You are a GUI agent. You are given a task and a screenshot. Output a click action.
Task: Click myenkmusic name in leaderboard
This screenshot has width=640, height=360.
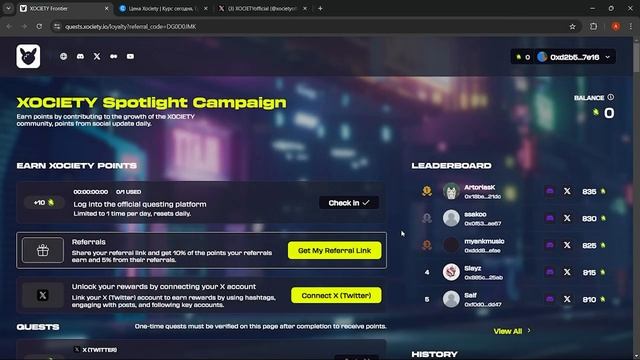[484, 241]
